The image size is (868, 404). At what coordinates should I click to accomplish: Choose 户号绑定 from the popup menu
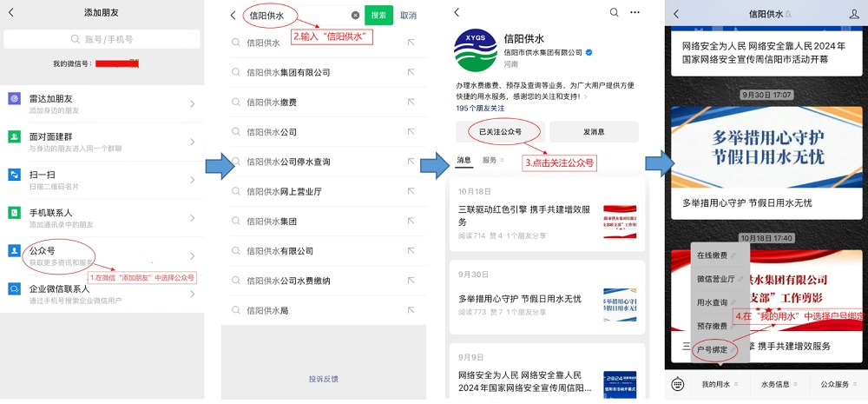point(712,349)
